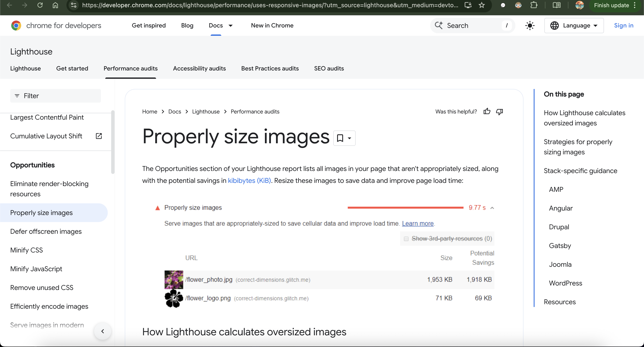Select Defer offscreen images in sidebar
The height and width of the screenshot is (347, 644).
(46, 232)
